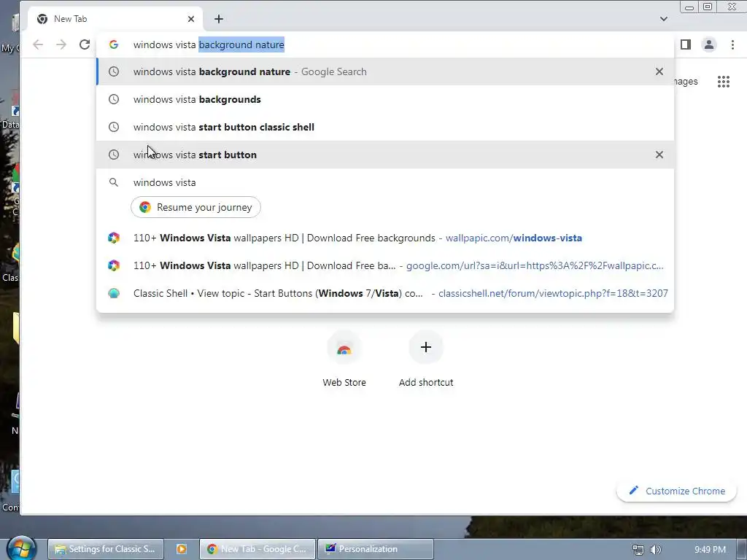Click the Chrome forward arrow
747x560 pixels.
coord(61,44)
